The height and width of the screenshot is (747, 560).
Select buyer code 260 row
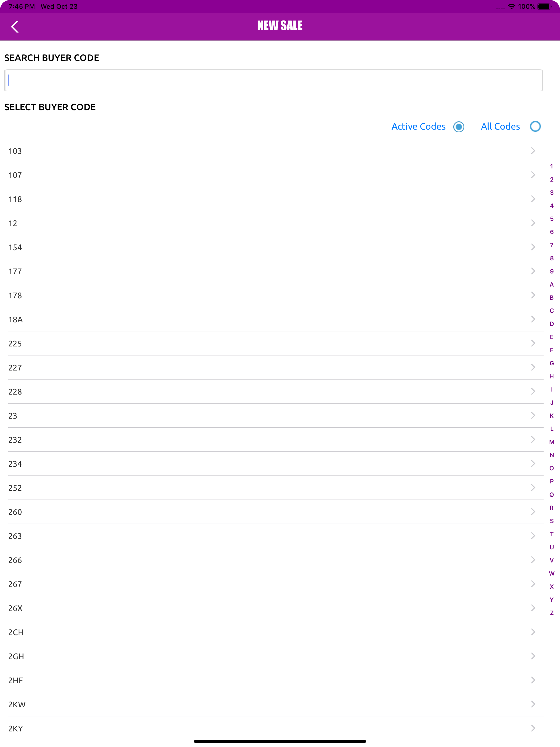pos(276,512)
